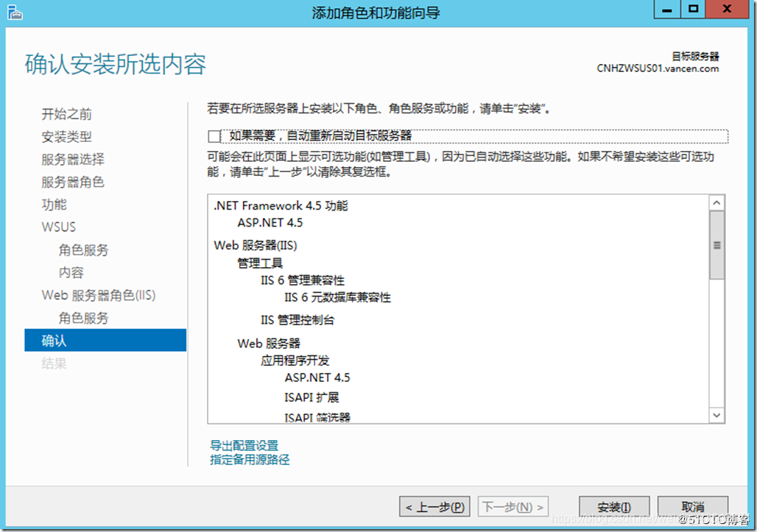The image size is (757, 532).
Task: Select 角色服务 under Web 服务器角色(IIS)
Action: tap(83, 318)
